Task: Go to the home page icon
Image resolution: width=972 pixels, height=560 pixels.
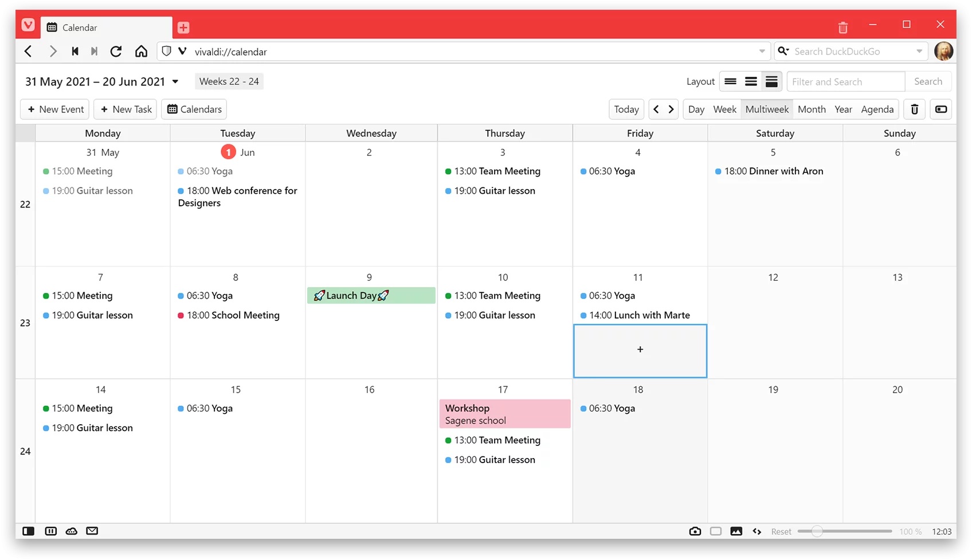Action: [141, 52]
